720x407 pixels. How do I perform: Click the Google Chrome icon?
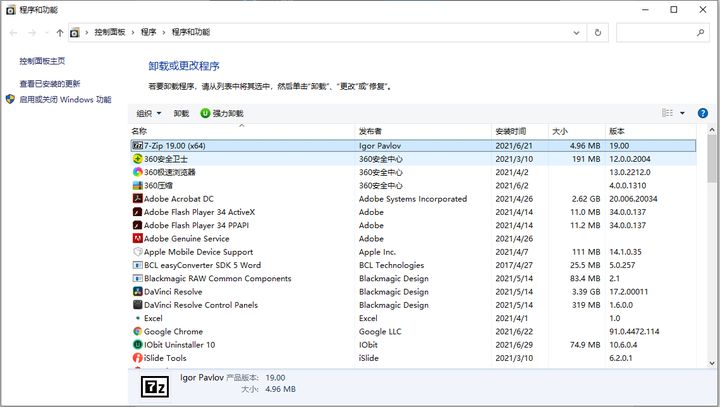137,331
